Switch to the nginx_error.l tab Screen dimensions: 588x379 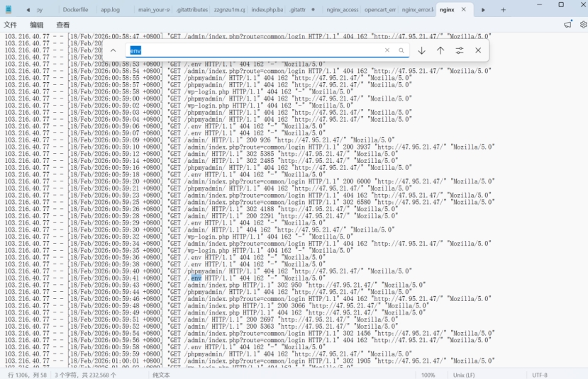tap(418, 10)
